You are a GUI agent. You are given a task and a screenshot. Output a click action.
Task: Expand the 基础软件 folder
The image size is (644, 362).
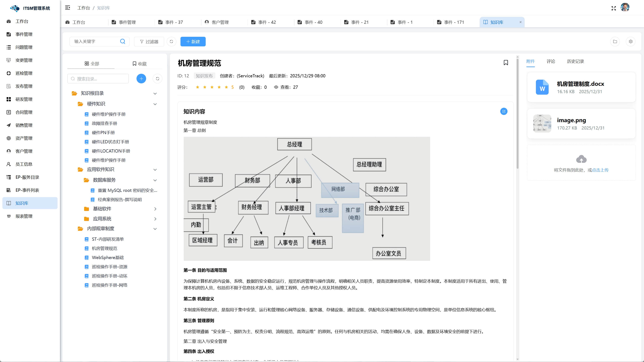155,209
